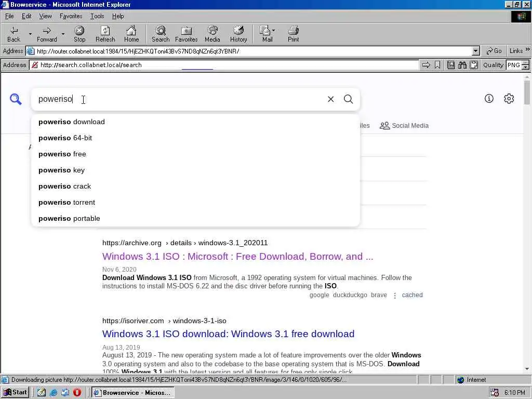Image resolution: width=532 pixels, height=399 pixels.
Task: Click the Browservice clipboard icon
Action: (x=474, y=65)
